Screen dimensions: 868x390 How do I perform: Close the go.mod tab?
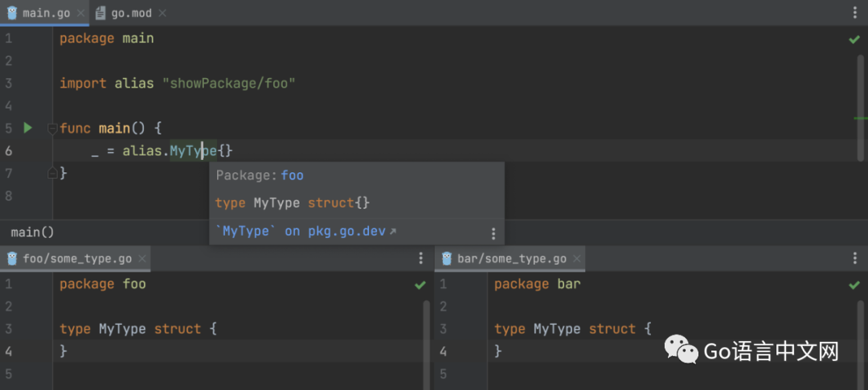click(x=163, y=13)
